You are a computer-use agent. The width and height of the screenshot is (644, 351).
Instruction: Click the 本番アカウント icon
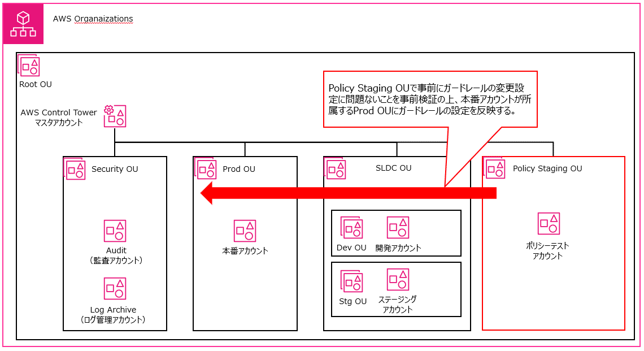point(245,231)
